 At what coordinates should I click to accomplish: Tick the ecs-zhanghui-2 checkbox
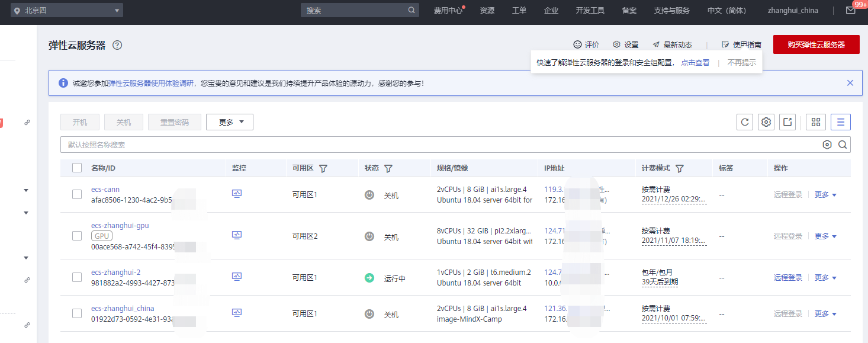(77, 277)
